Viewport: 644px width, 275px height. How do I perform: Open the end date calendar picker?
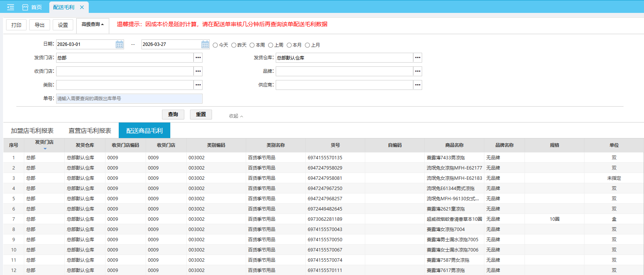(205, 45)
